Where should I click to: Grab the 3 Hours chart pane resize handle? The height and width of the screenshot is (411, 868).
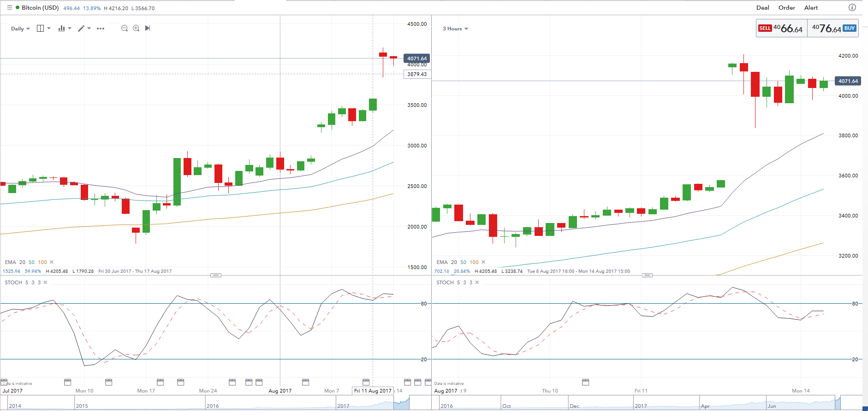pos(648,275)
